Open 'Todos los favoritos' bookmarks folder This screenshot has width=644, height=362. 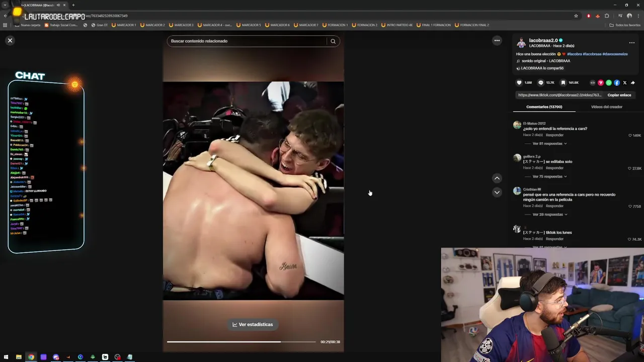coord(625,25)
